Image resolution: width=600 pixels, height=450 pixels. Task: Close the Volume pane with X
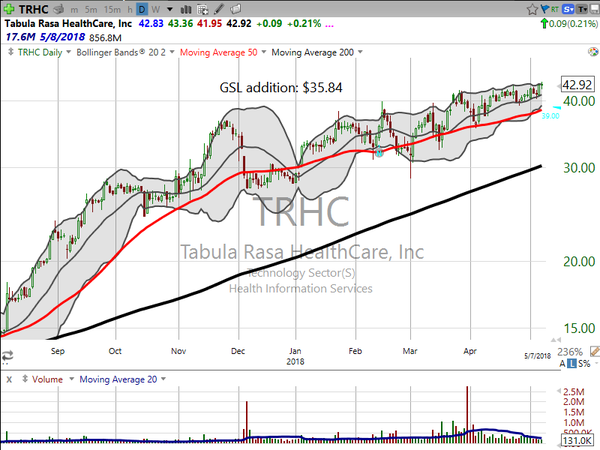9,380
